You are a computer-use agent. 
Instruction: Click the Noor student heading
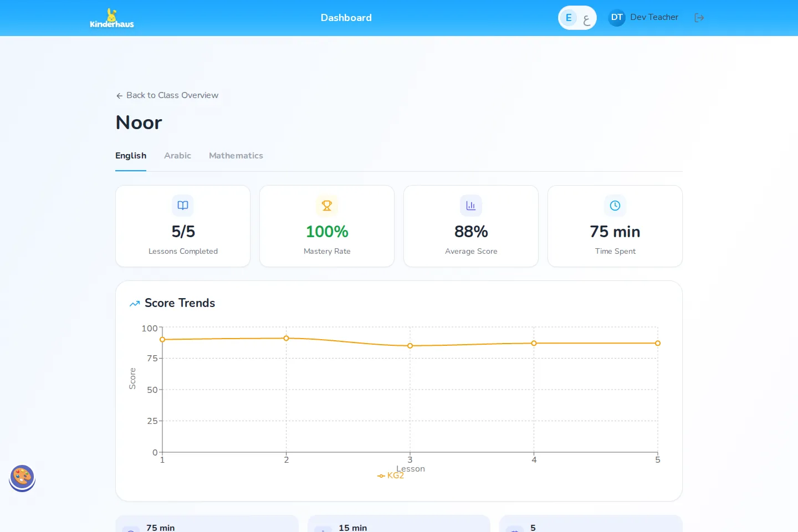point(139,122)
